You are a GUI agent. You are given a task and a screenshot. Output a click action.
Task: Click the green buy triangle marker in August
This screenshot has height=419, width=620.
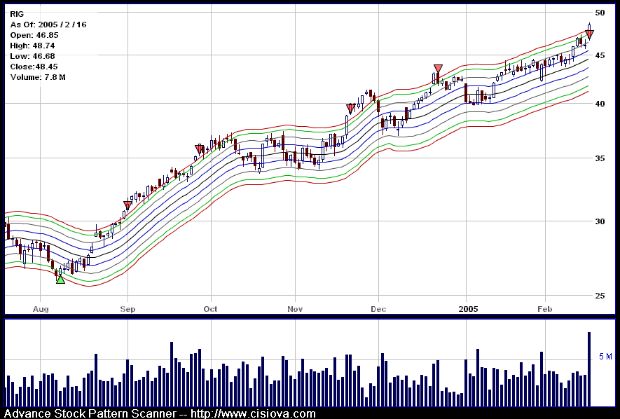click(60, 279)
